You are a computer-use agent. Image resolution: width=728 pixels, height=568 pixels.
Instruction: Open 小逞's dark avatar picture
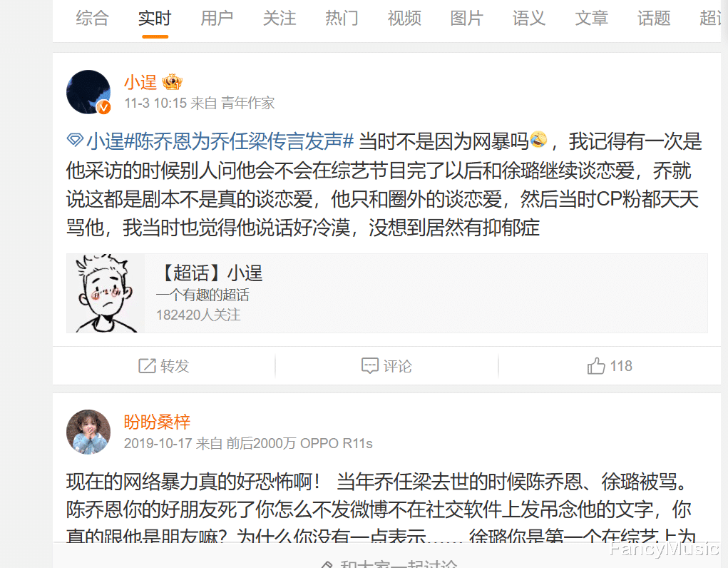[x=88, y=92]
